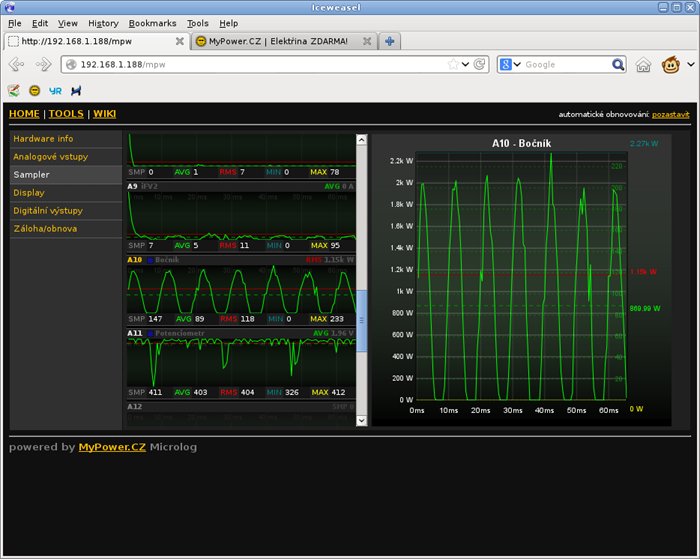This screenshot has width=700, height=559.
Task: Click the channel list scrollbar thumb
Action: click(x=362, y=320)
